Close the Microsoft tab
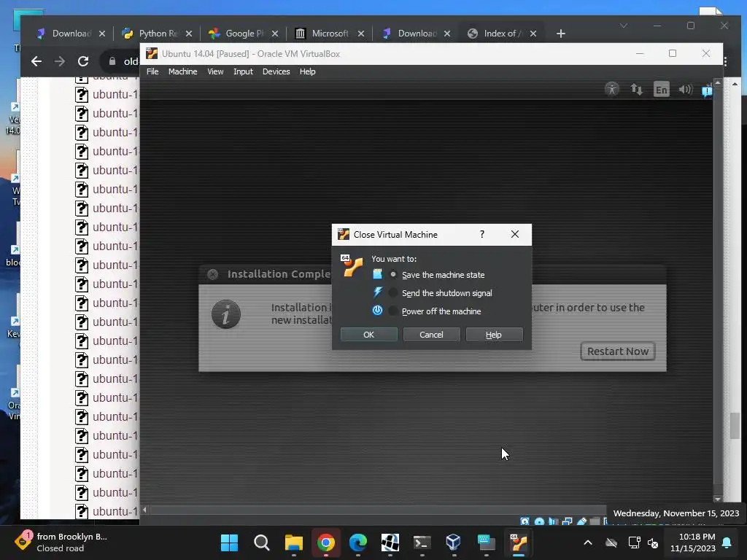This screenshot has width=747, height=560. point(361,34)
